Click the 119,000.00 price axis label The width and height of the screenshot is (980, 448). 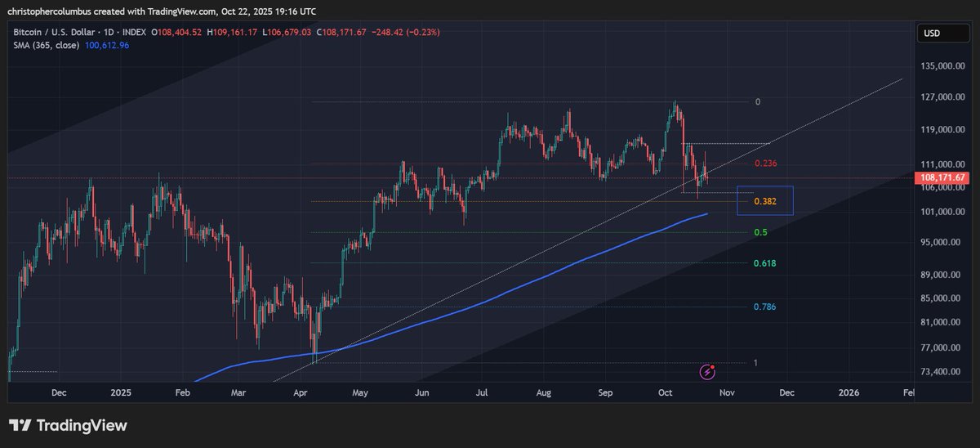click(943, 130)
